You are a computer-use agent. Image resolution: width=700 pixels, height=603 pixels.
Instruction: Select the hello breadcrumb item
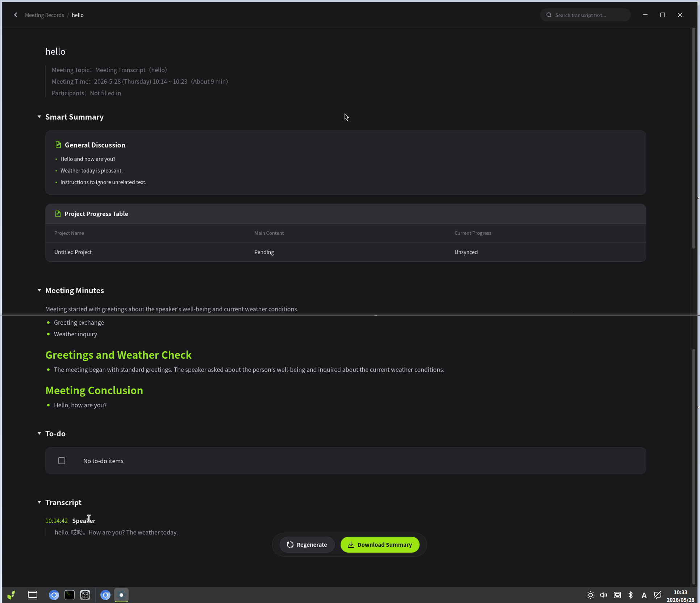click(78, 15)
